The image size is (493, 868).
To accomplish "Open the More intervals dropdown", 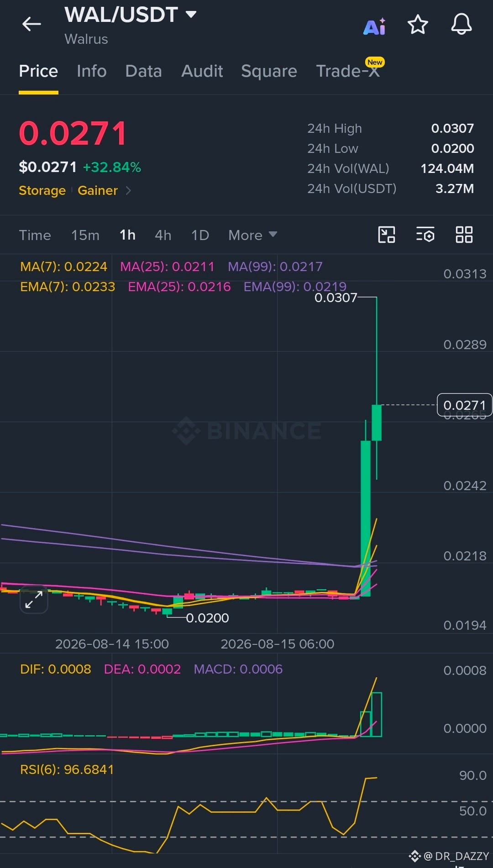I will point(252,235).
